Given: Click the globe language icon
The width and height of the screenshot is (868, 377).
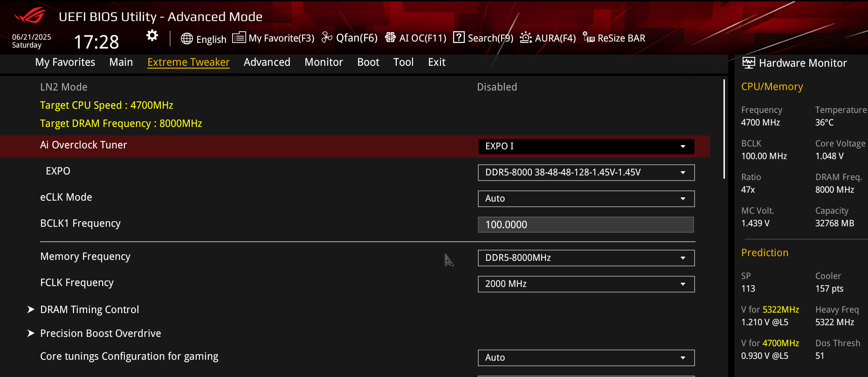Looking at the screenshot, I should pyautogui.click(x=187, y=38).
